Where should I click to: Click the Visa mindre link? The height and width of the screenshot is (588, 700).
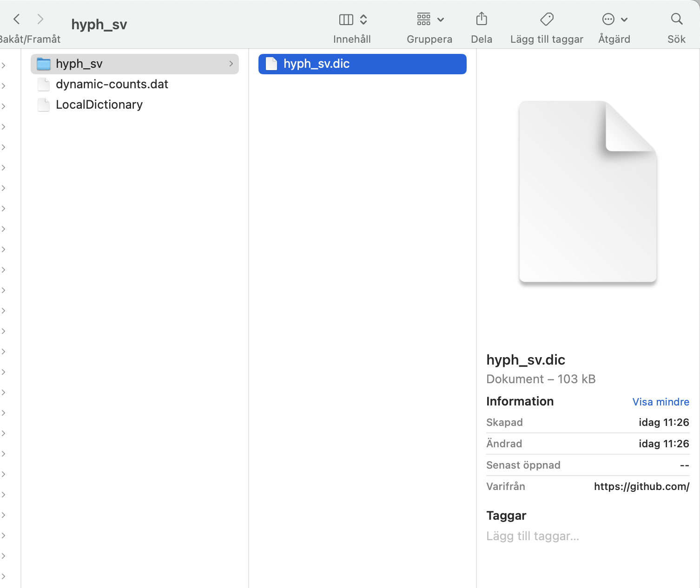[660, 401]
